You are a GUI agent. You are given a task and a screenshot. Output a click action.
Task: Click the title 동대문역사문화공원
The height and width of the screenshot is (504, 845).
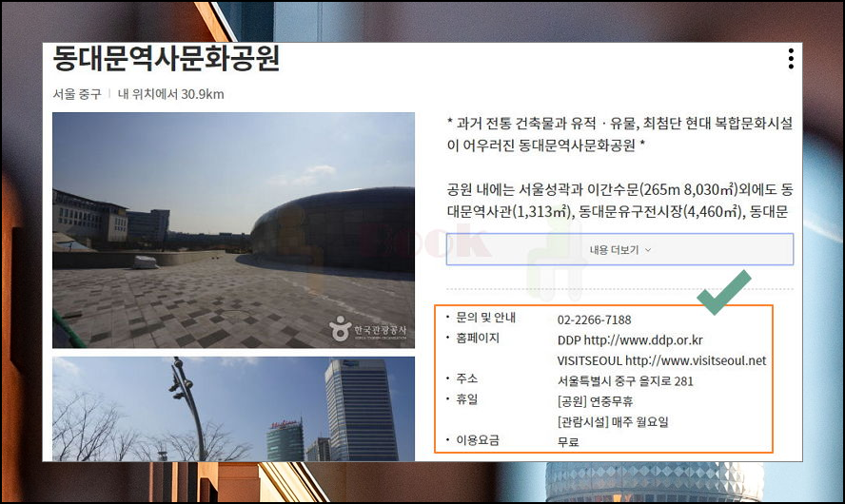coord(167,58)
